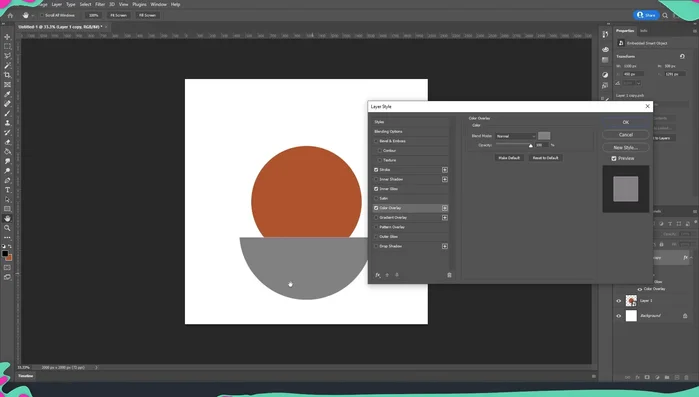Screen dimensions: 699x397
Task: Click the Make Default button
Action: [509, 158]
